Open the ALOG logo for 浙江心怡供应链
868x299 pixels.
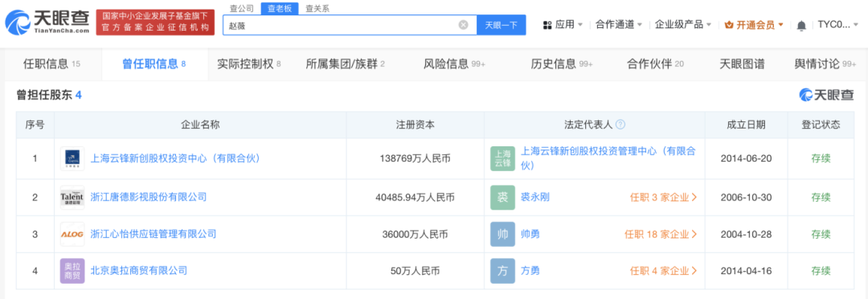pyautogui.click(x=72, y=234)
